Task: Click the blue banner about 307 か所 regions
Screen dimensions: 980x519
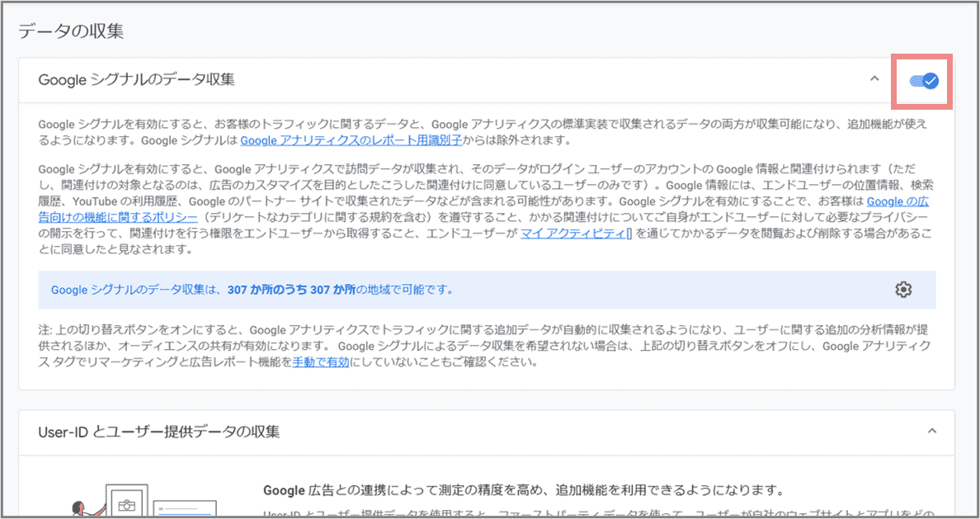Action: [487, 290]
